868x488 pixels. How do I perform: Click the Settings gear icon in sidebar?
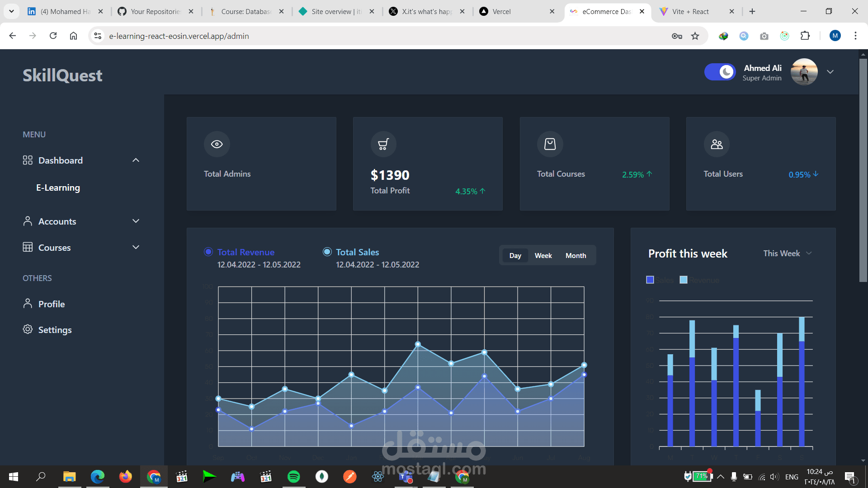(x=28, y=329)
